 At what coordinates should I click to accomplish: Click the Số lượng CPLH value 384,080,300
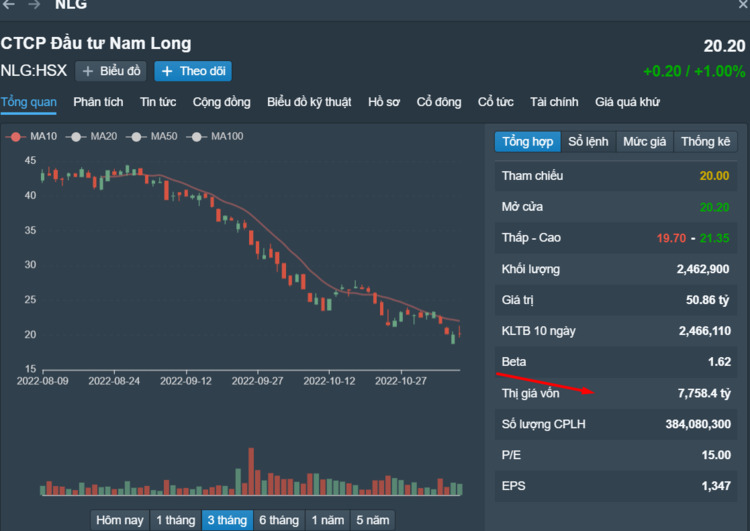(698, 424)
